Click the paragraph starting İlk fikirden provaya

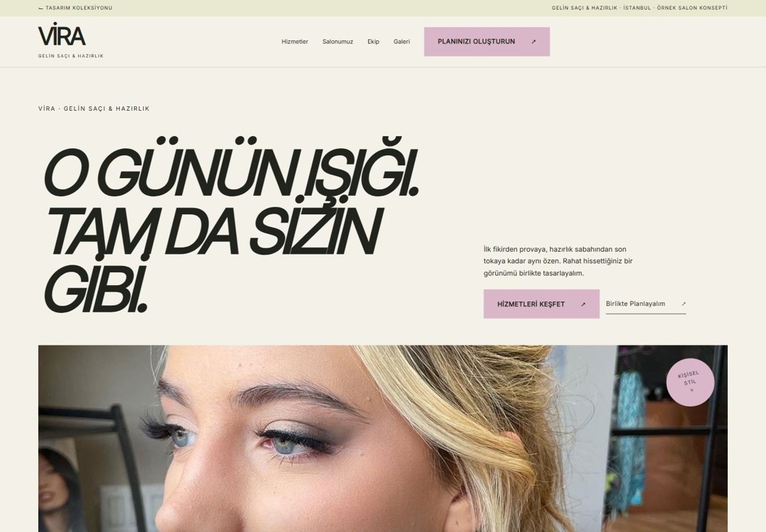pos(558,261)
